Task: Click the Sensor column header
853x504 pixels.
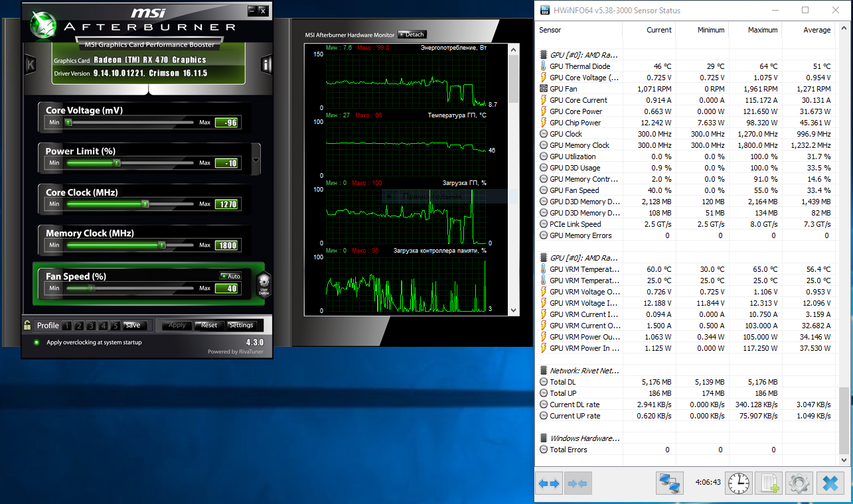Action: pyautogui.click(x=579, y=30)
